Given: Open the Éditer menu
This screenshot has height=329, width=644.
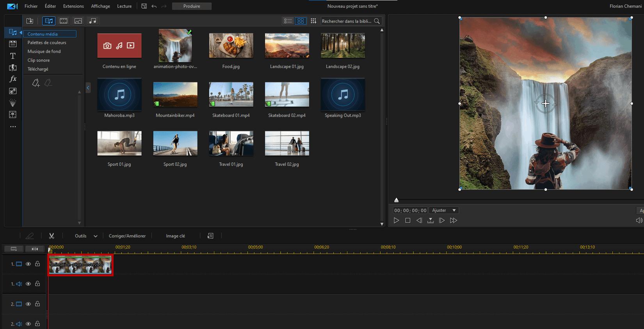Looking at the screenshot, I should (50, 6).
